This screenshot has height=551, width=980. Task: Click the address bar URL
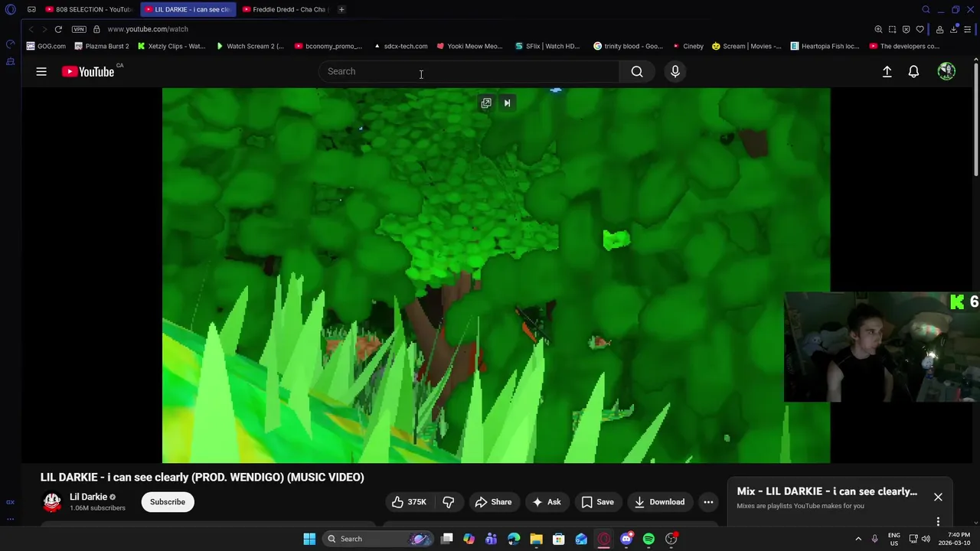148,29
